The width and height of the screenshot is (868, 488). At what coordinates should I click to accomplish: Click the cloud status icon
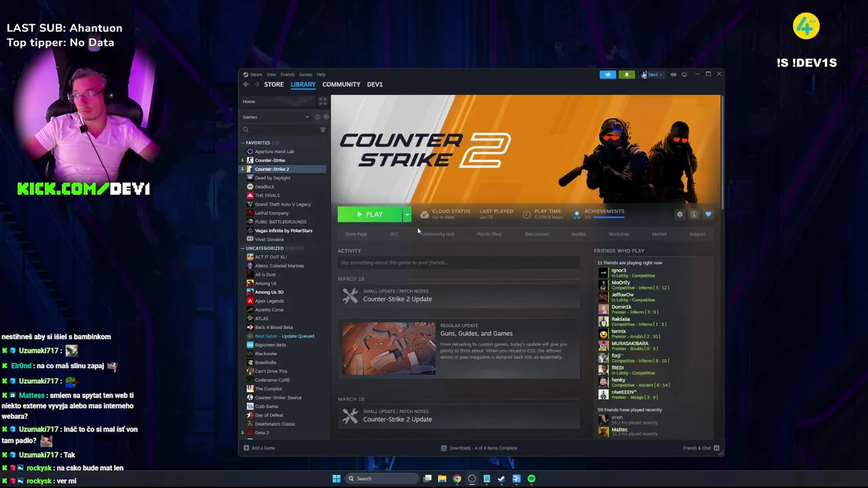(x=425, y=214)
